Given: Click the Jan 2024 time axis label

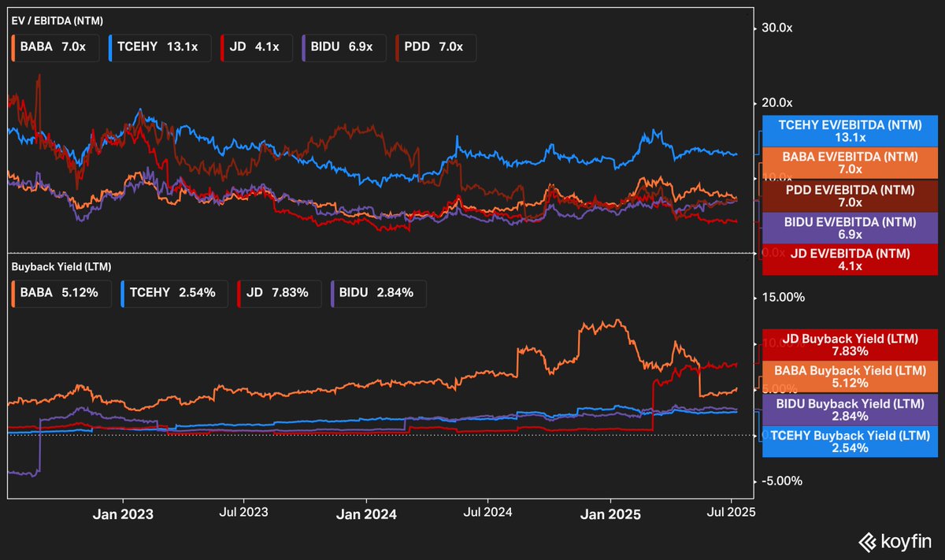Looking at the screenshot, I should click(x=367, y=514).
